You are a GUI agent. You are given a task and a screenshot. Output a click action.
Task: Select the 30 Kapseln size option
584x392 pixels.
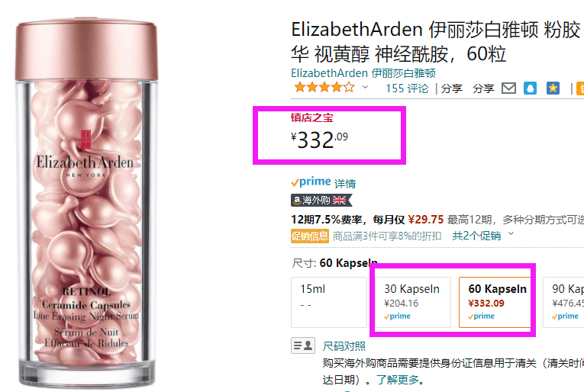tap(413, 302)
